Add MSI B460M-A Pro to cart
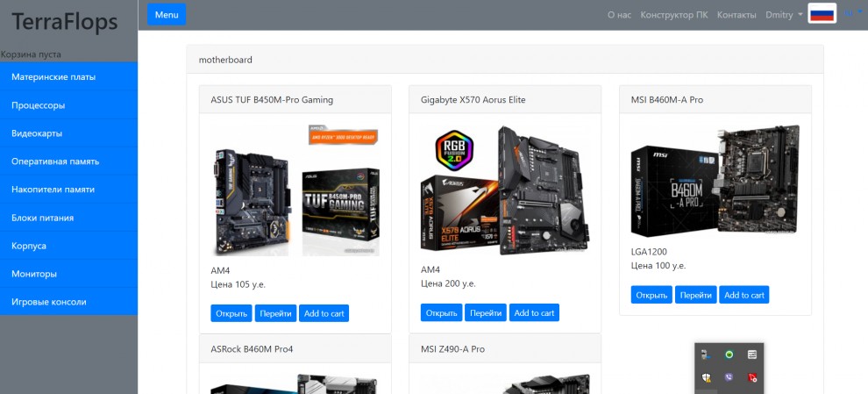 click(x=744, y=295)
